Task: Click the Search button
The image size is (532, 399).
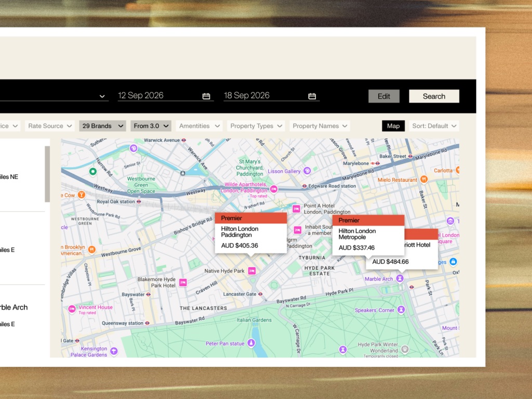Action: [x=434, y=96]
